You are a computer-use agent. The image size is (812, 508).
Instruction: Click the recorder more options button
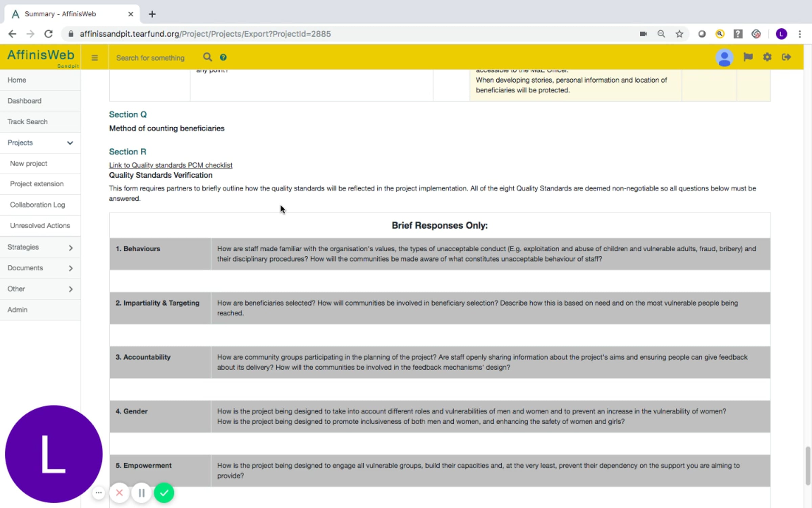(x=99, y=493)
